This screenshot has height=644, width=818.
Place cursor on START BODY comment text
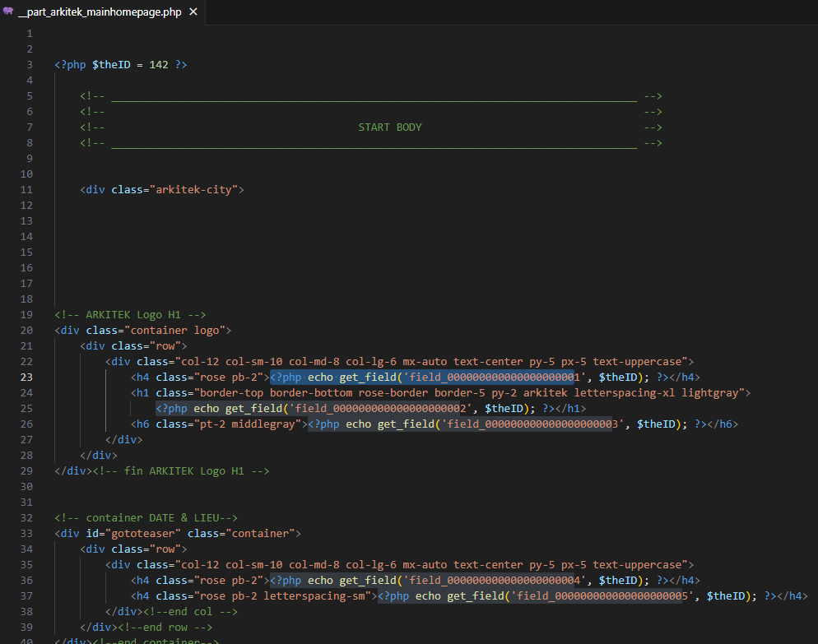click(389, 127)
